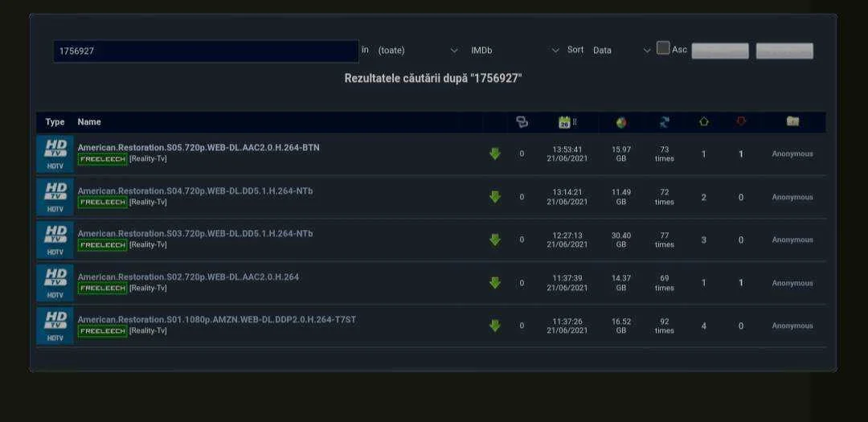This screenshot has width=868, height=422.
Task: Click the 12:27:13 21/06/2021 date cell
Action: tap(567, 240)
